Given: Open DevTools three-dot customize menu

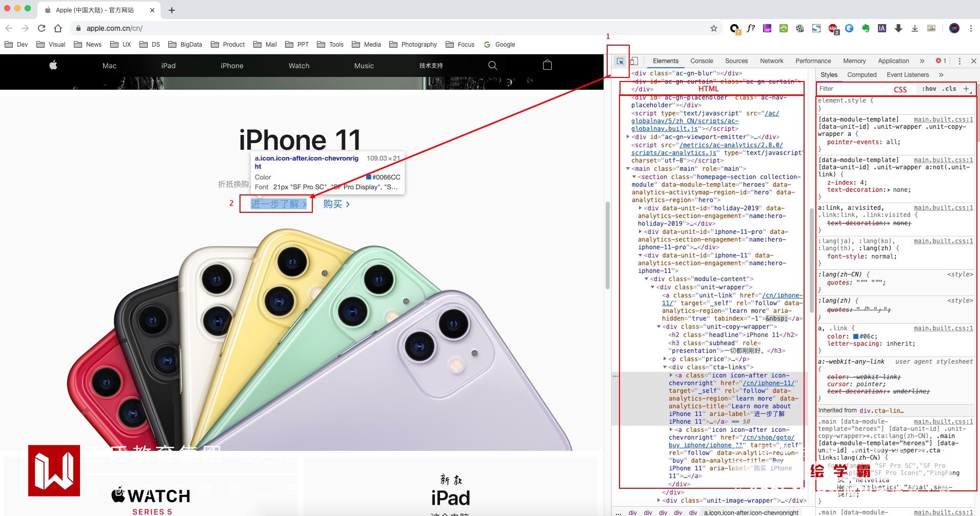Looking at the screenshot, I should [959, 61].
